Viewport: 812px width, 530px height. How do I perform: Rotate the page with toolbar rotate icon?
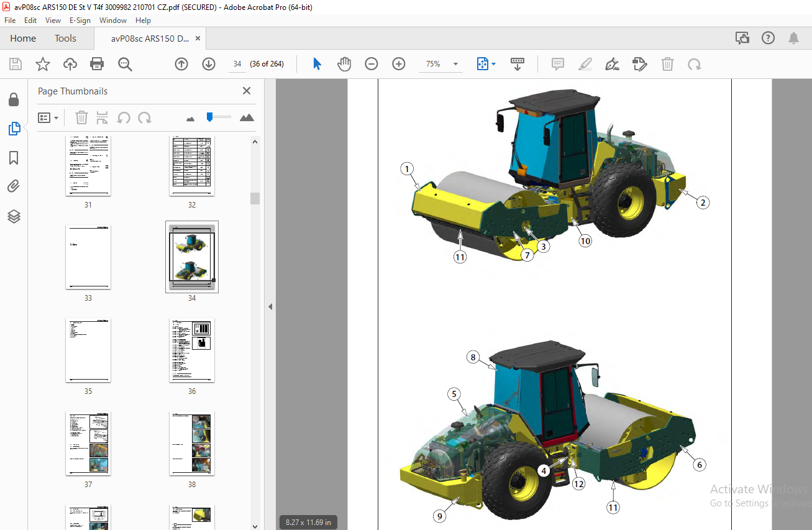click(x=695, y=64)
